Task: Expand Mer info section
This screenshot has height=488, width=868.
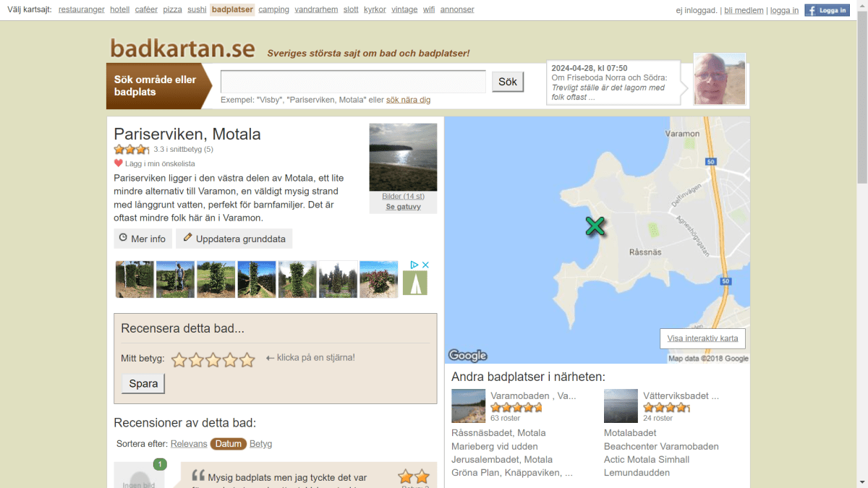Action: (142, 239)
